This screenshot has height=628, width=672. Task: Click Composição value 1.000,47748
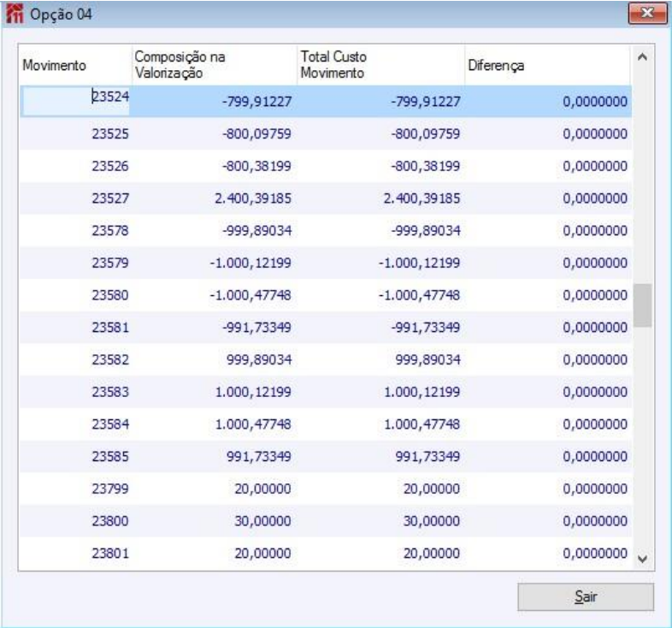tap(253, 424)
